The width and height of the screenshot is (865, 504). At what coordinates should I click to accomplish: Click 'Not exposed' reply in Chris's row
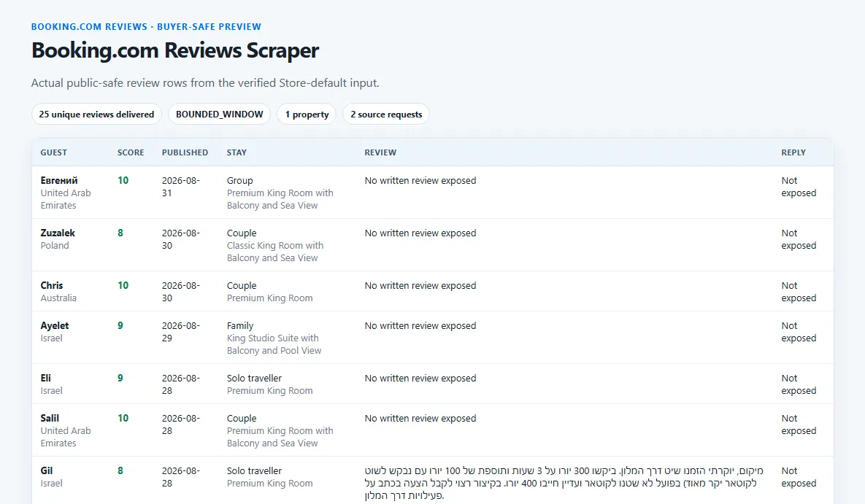pos(799,292)
